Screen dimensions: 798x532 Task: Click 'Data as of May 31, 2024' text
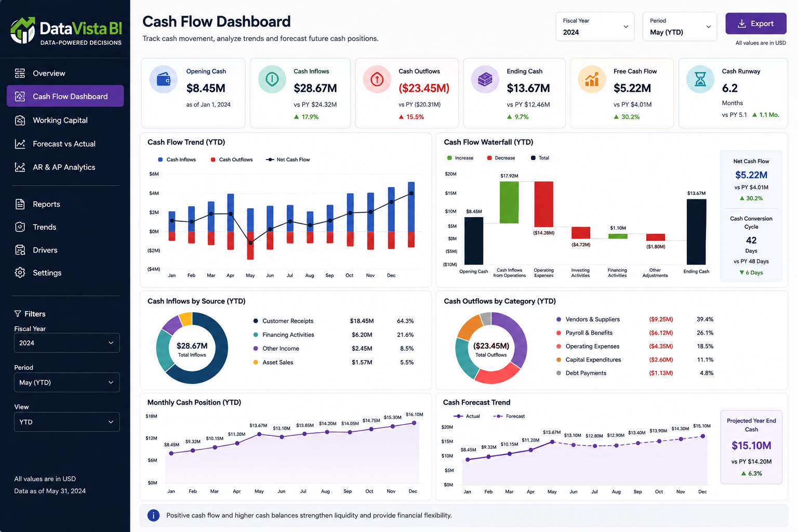(50, 491)
